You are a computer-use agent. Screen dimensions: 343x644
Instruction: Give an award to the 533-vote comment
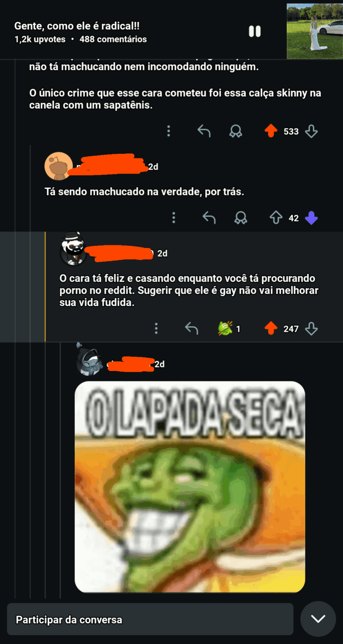pos(235,131)
